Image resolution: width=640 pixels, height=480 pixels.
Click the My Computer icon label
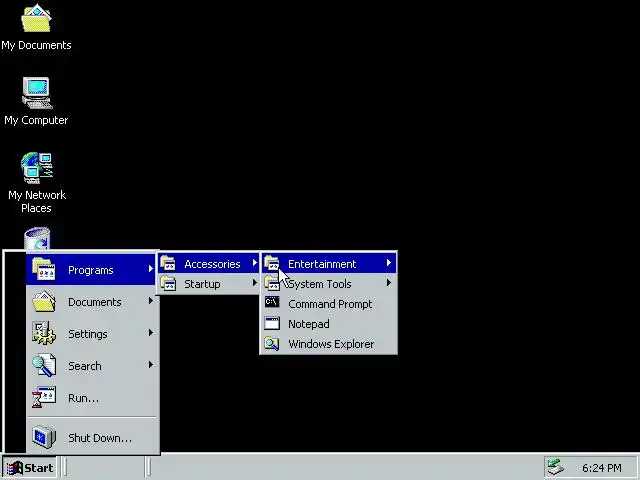[36, 120]
